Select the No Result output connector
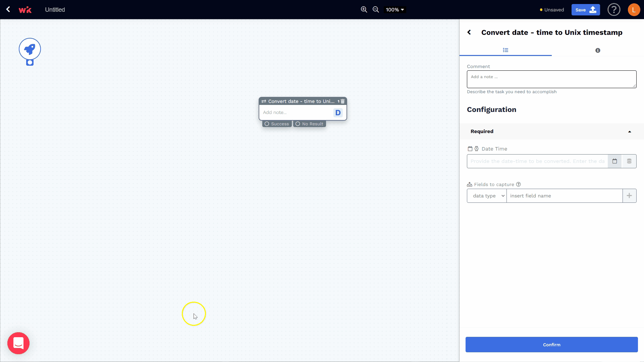Viewport: 644px width, 362px height. (310, 124)
